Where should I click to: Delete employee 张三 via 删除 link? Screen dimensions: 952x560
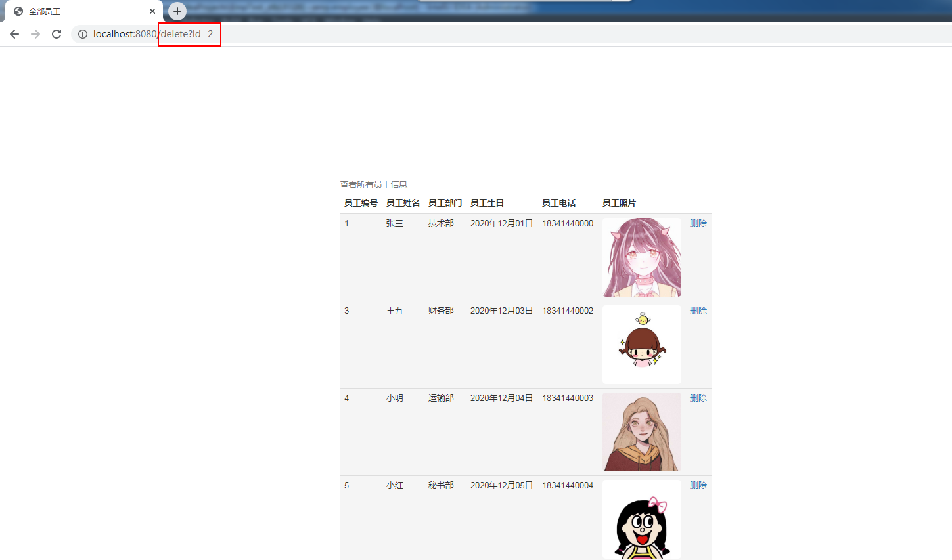coord(698,223)
